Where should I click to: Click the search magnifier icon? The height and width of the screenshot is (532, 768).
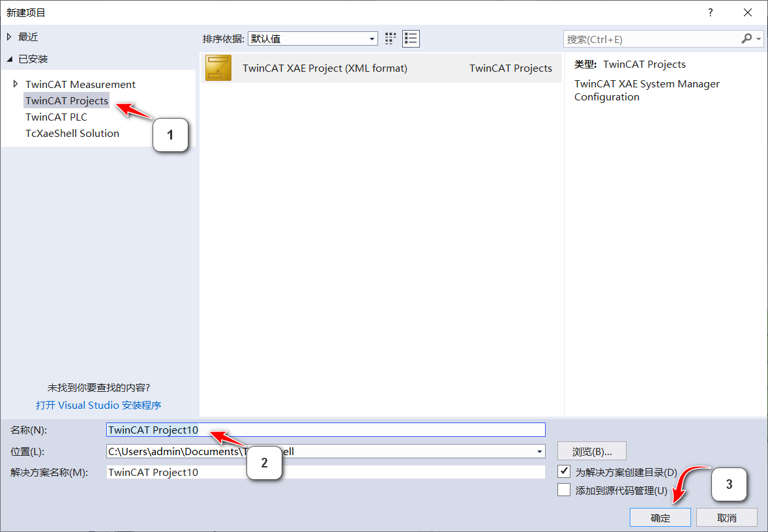(746, 38)
